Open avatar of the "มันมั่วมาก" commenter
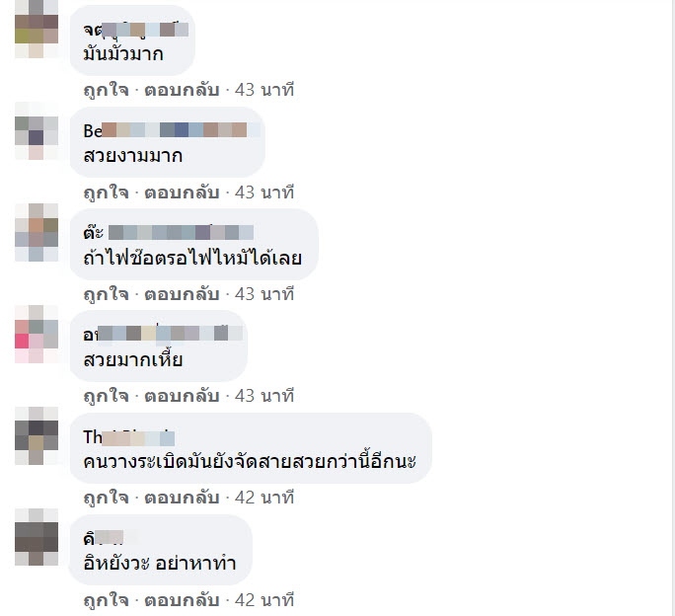Image resolution: width=675 pixels, height=616 pixels. pyautogui.click(x=37, y=29)
